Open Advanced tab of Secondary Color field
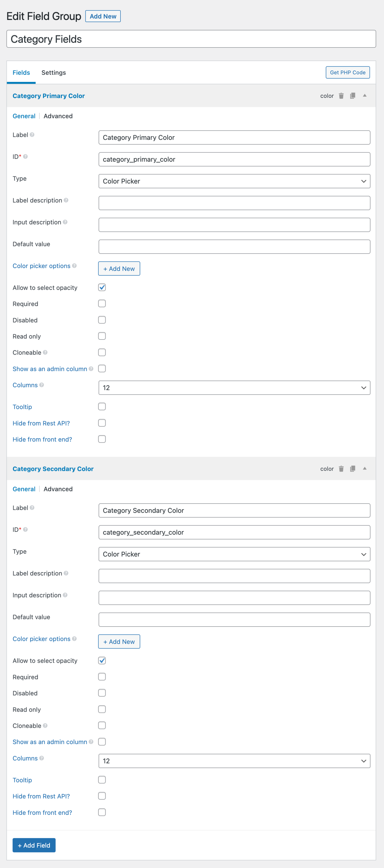384x868 pixels. point(58,489)
